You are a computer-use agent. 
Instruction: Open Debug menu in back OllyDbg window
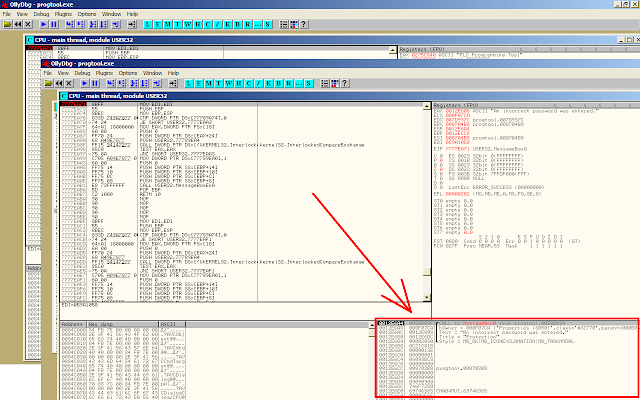[x=41, y=14]
